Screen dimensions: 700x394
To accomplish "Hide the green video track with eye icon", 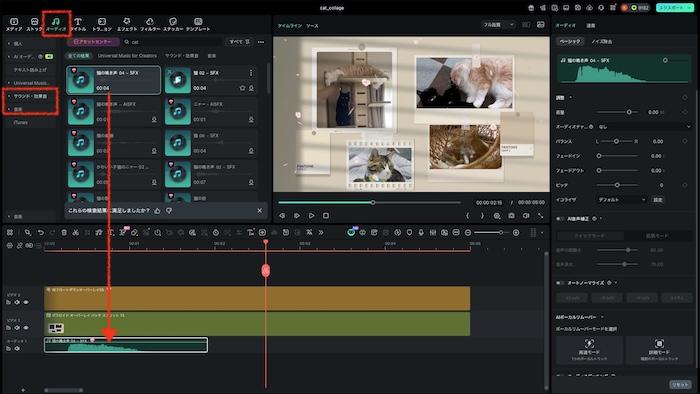I will 26,328.
